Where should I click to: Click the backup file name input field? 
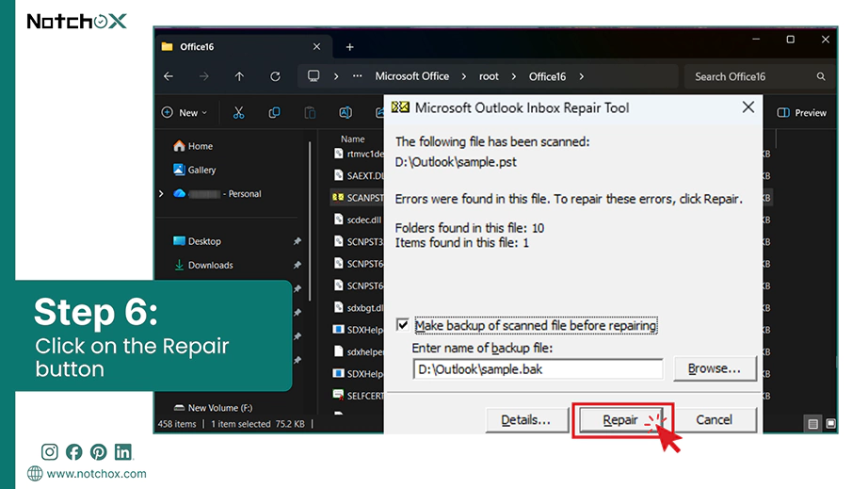(x=538, y=369)
